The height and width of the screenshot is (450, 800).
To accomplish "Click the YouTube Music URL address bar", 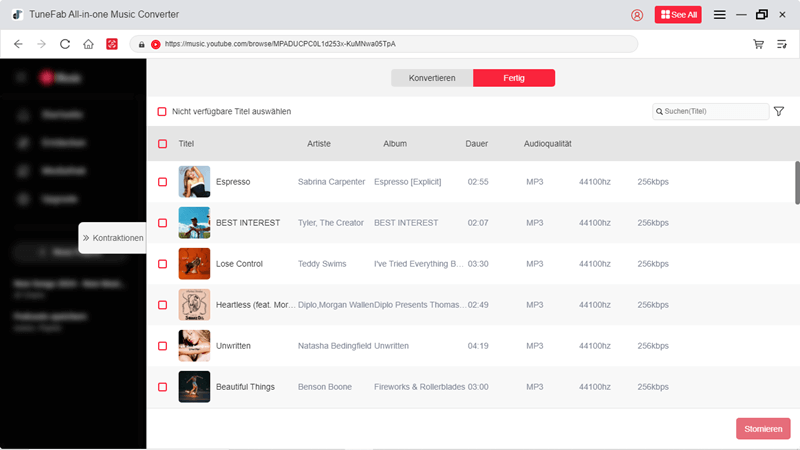I will click(384, 44).
